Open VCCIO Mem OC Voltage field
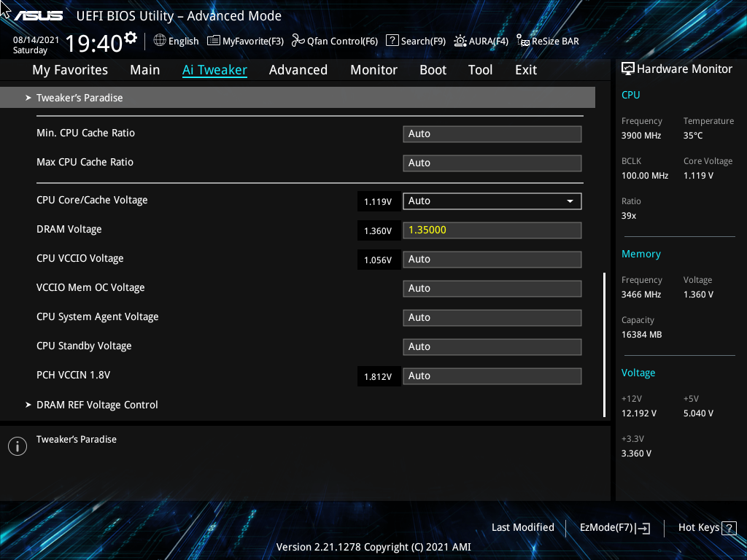747x560 pixels. 492,289
